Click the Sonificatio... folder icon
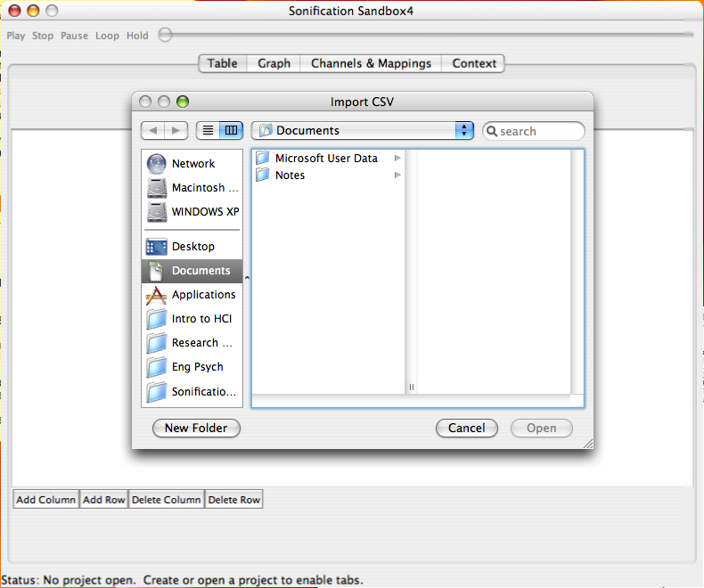 (156, 392)
